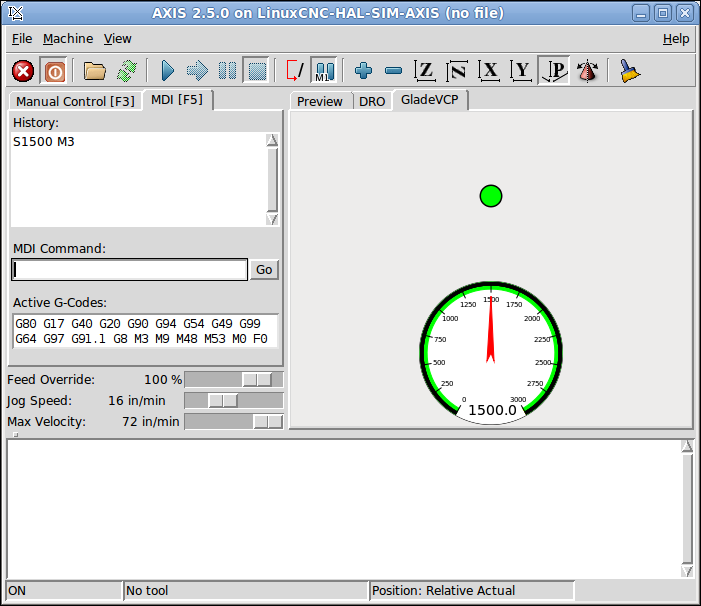Maximize the AXIS window
Image resolution: width=701 pixels, height=606 pixels.
663,13
